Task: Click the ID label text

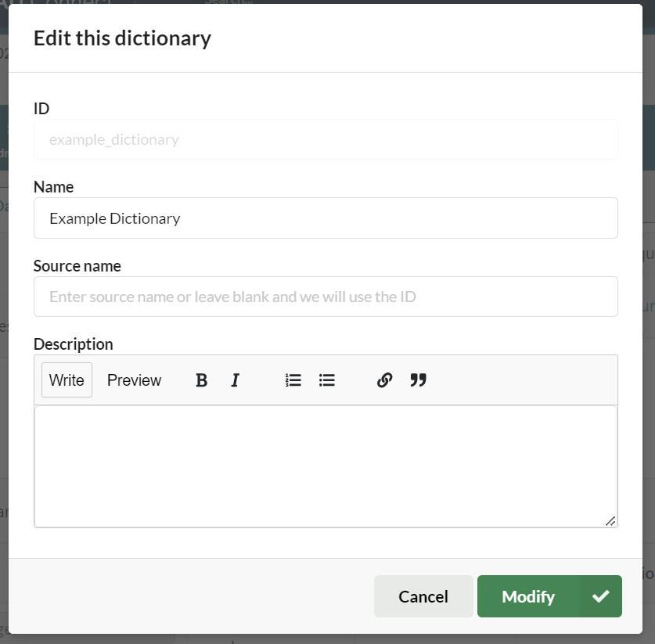Action: point(41,109)
